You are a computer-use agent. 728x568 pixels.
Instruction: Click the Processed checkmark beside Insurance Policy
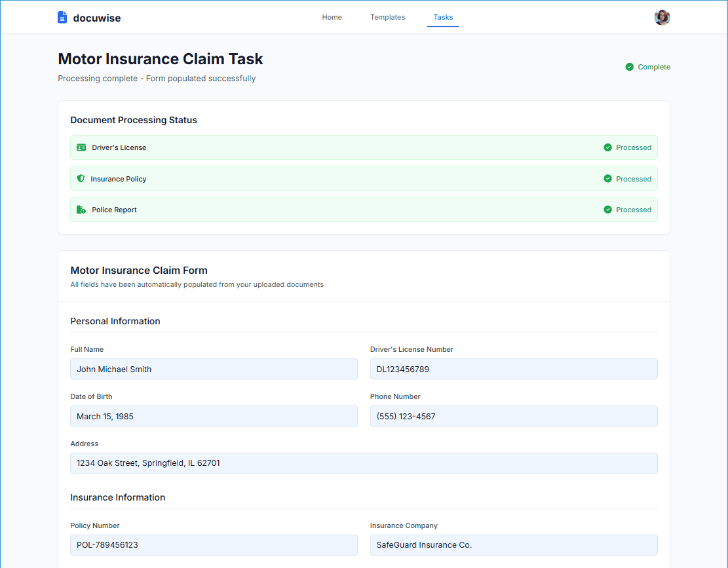[608, 178]
